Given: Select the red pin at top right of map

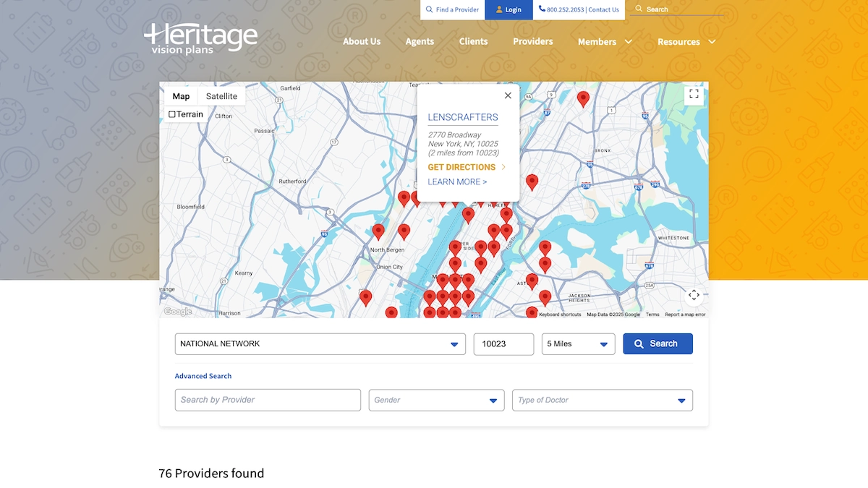Looking at the screenshot, I should (x=583, y=98).
